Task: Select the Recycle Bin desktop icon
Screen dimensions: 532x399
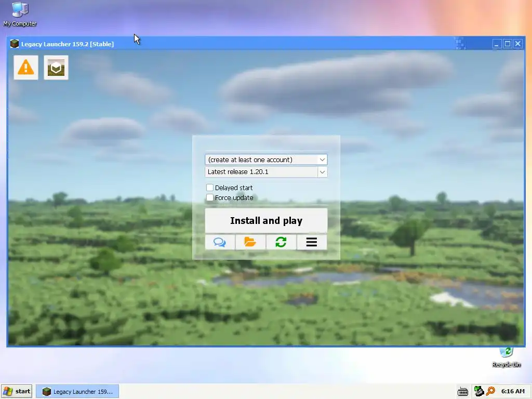Action: pos(506,357)
